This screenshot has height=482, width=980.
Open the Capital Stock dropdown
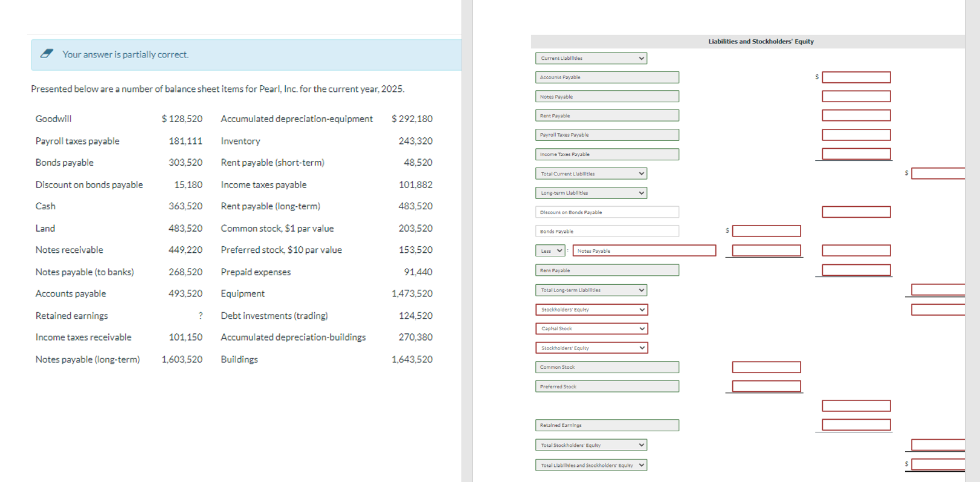coord(592,328)
